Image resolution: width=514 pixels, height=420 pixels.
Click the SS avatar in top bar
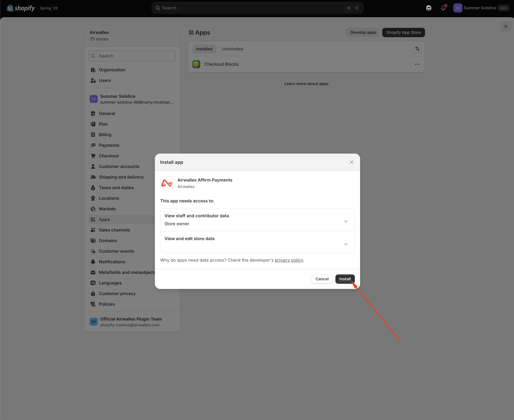[458, 8]
